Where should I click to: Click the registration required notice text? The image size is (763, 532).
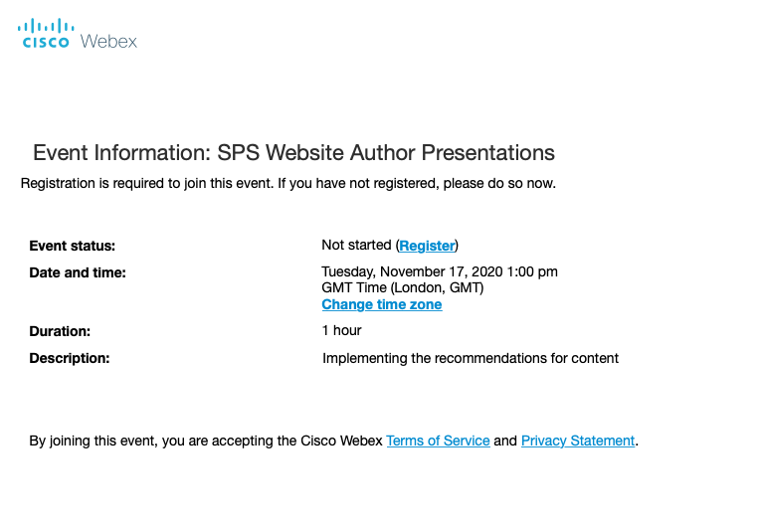(x=288, y=183)
